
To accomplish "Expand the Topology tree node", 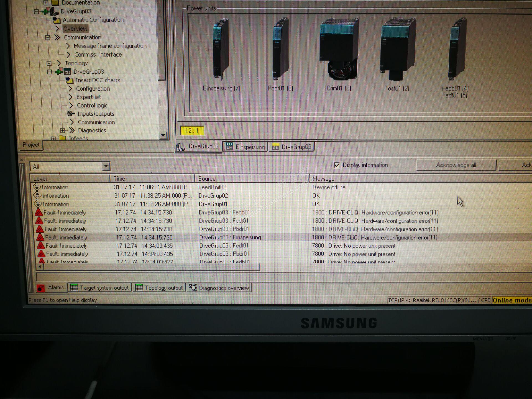I will tap(49, 63).
